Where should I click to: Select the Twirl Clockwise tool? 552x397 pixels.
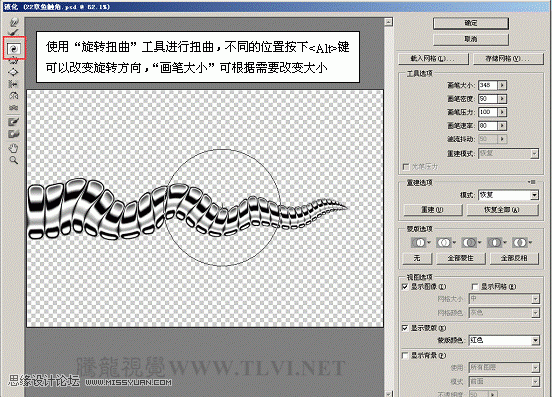tap(14, 49)
